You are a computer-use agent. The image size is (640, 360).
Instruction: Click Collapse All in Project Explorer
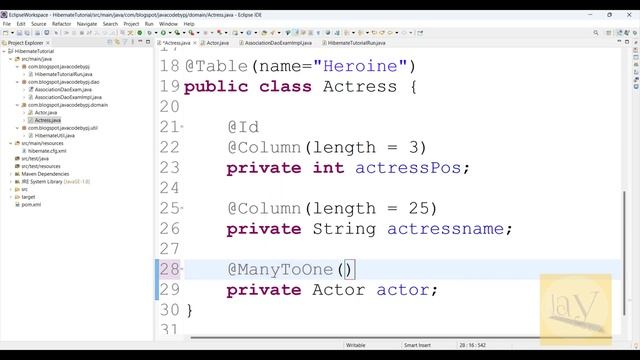coord(110,42)
